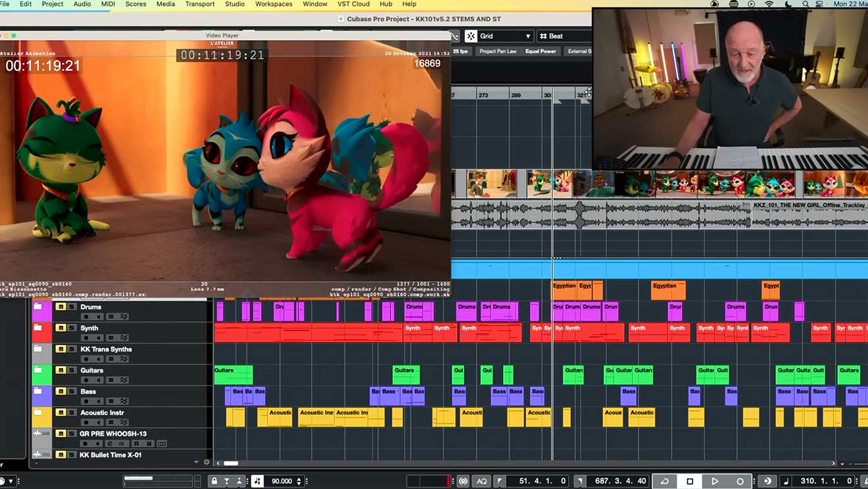The width and height of the screenshot is (868, 489).
Task: Expand the Synth folder icon
Action: pos(38,328)
